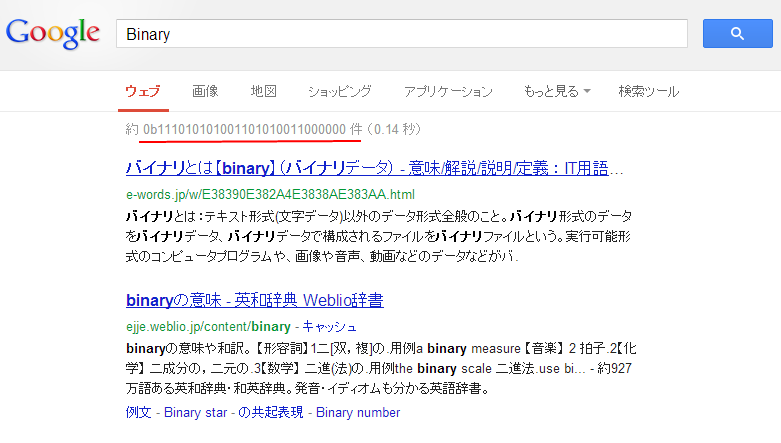
Task: Click the e-words.jp green URL
Action: tap(270, 193)
